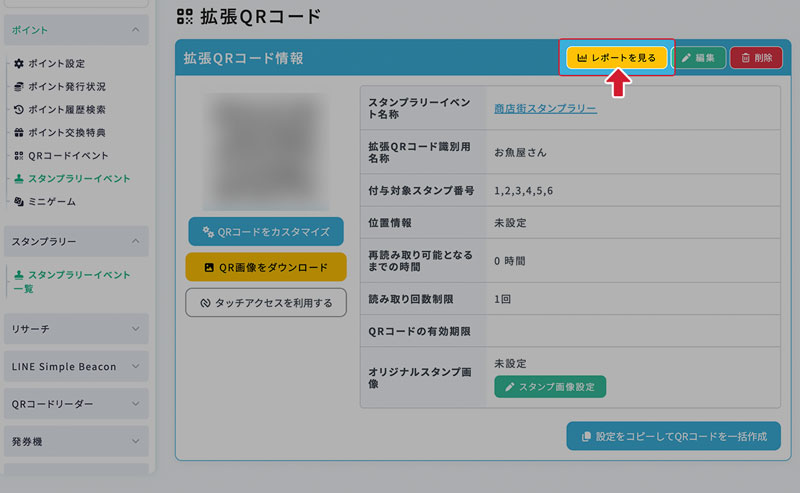Open the 商店街スタンプラリー event link
Image resolution: width=800 pixels, height=493 pixels.
545,108
